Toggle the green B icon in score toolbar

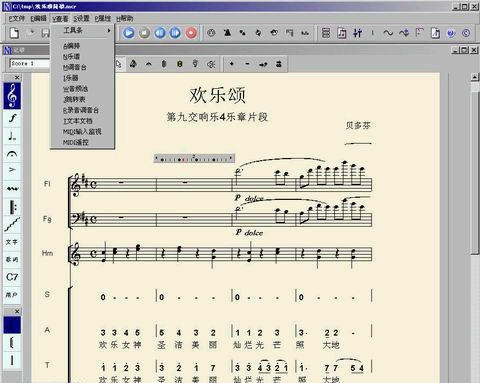coord(180,64)
